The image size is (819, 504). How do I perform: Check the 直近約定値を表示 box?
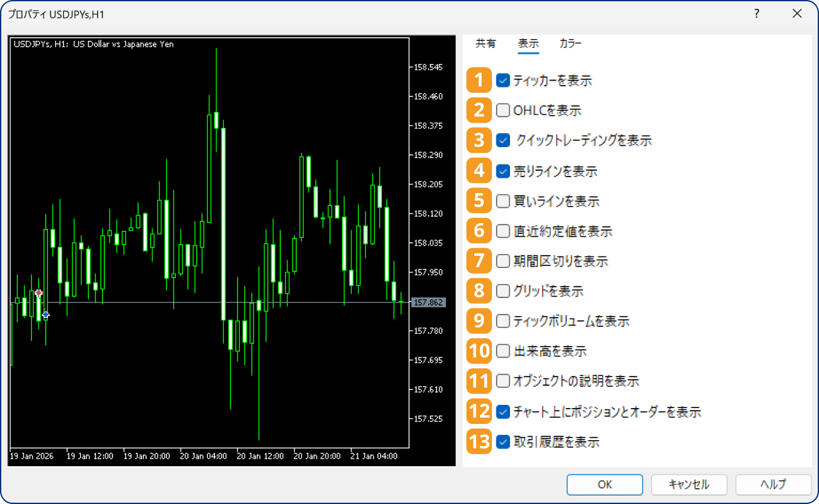coord(502,231)
